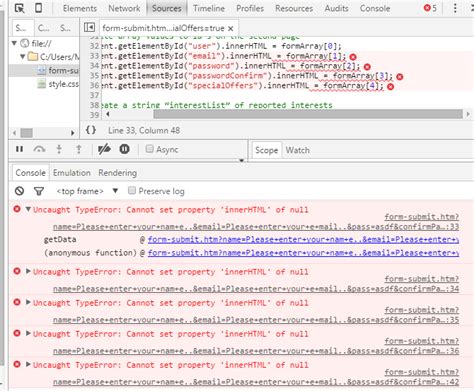This screenshot has width=474, height=391.
Task: Clear the console log icon
Action: 19,191
